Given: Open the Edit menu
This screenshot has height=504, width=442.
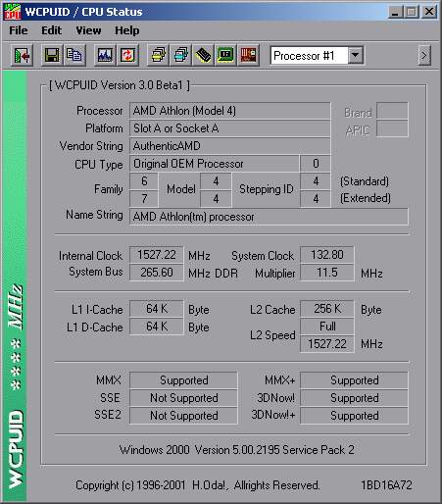Looking at the screenshot, I should point(51,30).
